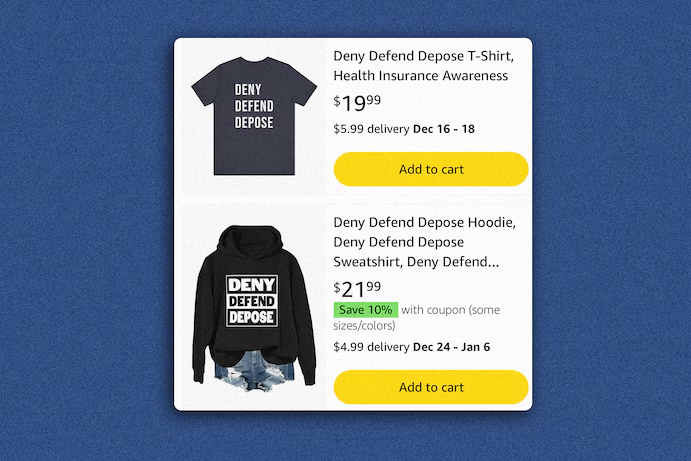Click 'Sweatshirt, Deny Defend...' truncated title text
Image resolution: width=691 pixels, height=461 pixels.
[x=416, y=262]
